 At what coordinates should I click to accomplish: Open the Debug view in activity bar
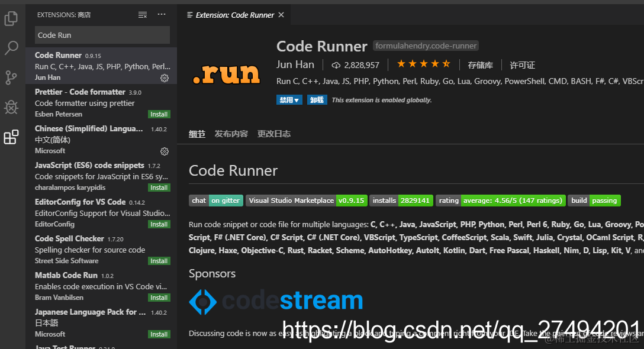click(11, 107)
